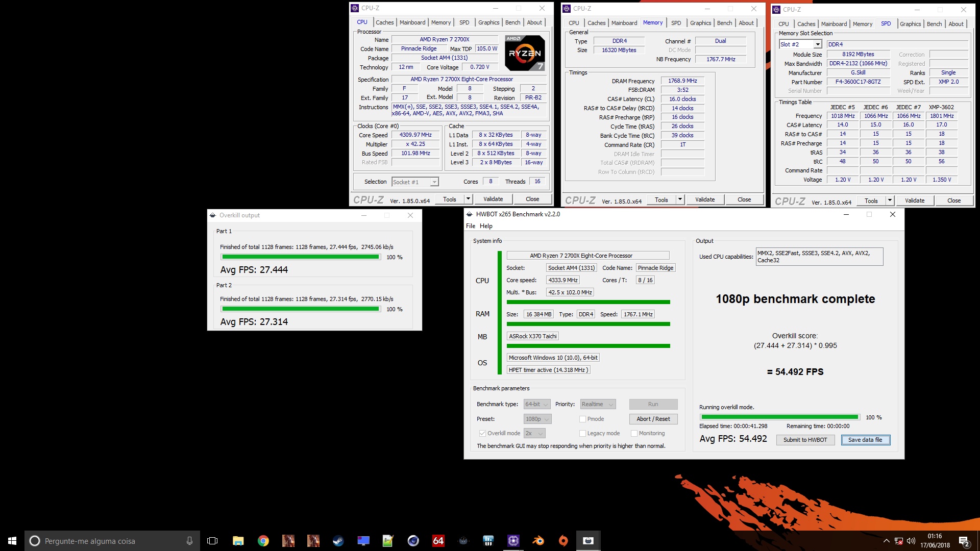Screen dimensions: 980x551
Task: Open the Preset 1080p dropdown
Action: 537,419
